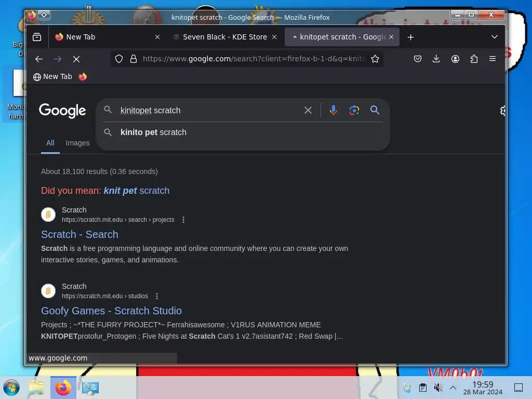Open Goofy Games - Scratch Studio result
Viewport: 532px width, 399px height.
click(x=111, y=311)
